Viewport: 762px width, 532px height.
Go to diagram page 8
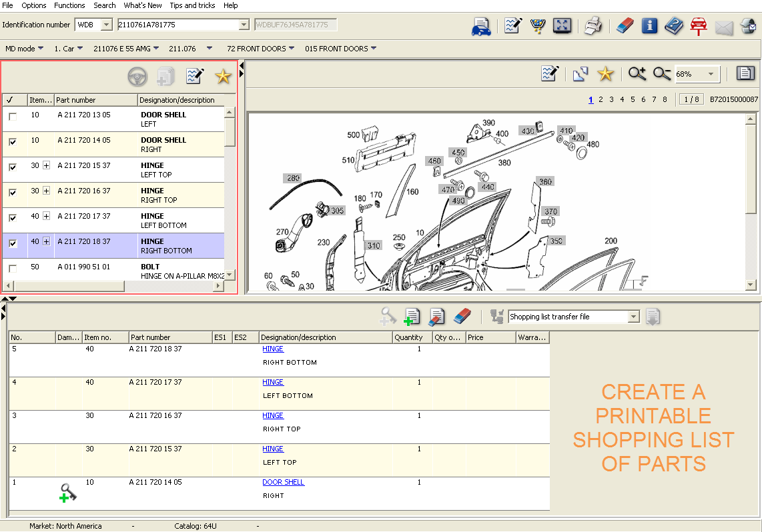coord(665,99)
